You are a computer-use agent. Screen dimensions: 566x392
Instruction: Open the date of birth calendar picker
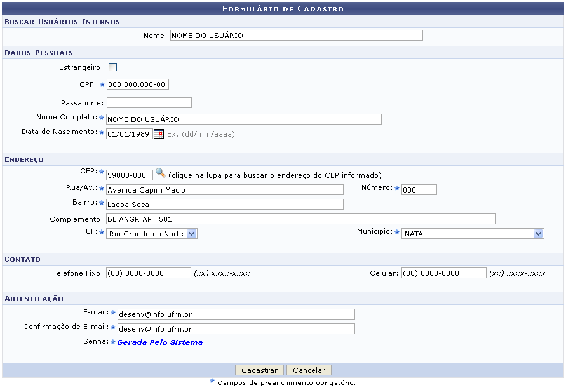(159, 134)
